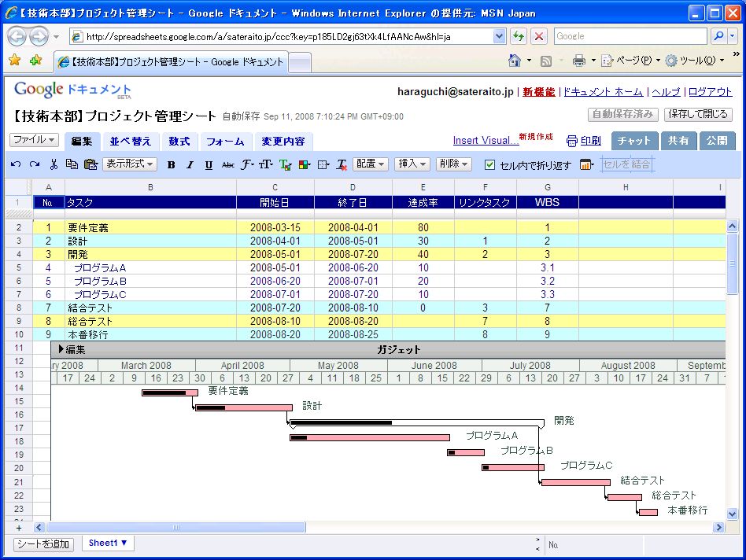Screen dimensions: 746x560
Task: Open the ファイル dropdown menu
Action: tap(34, 140)
